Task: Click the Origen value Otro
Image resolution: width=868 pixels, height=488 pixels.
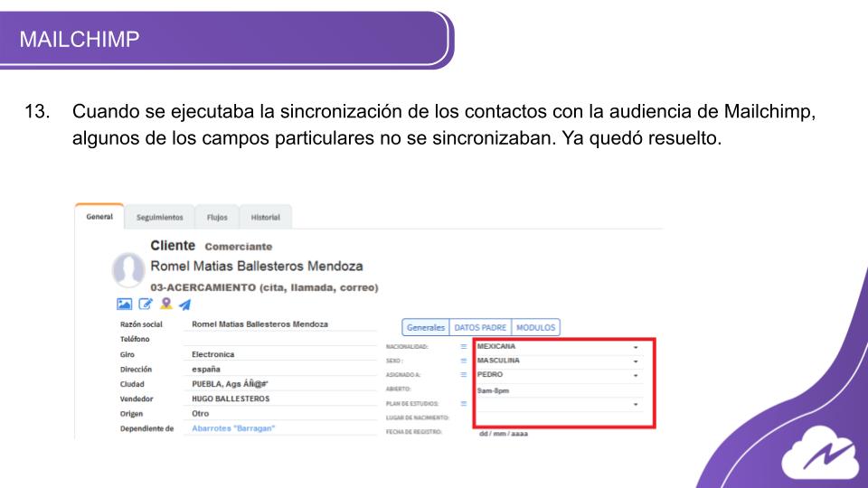Action: [201, 414]
